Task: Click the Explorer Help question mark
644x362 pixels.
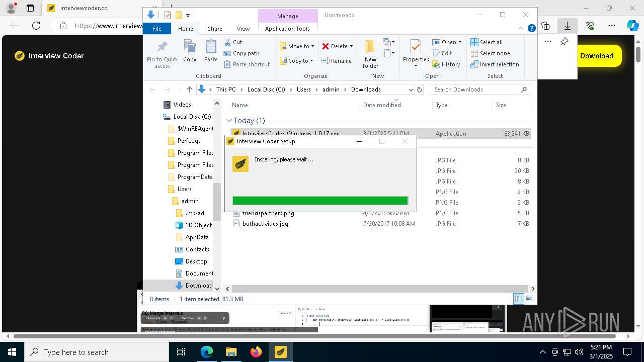Action: click(x=531, y=29)
